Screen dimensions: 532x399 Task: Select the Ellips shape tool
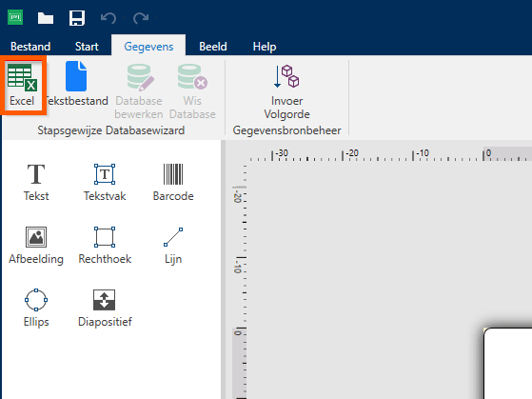[36, 308]
